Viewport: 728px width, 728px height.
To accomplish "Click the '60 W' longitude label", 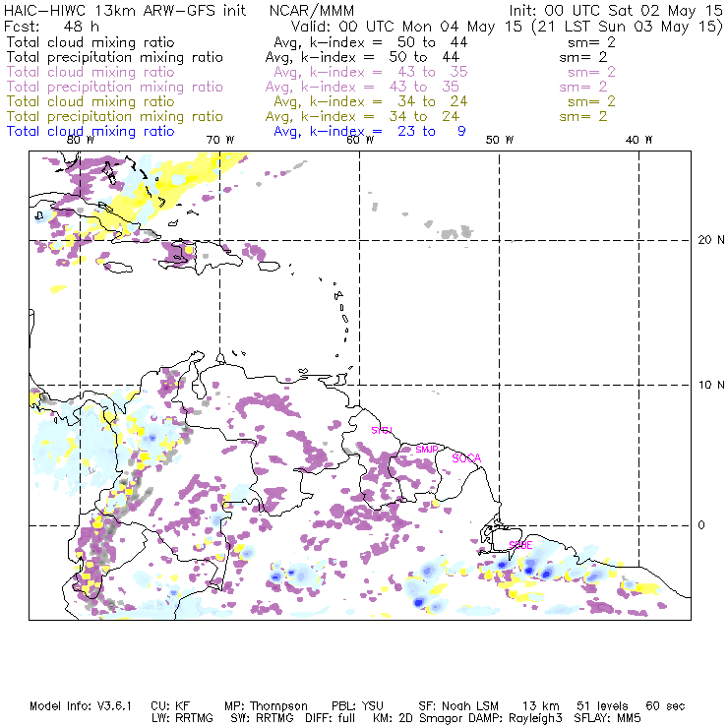I will [x=360, y=140].
